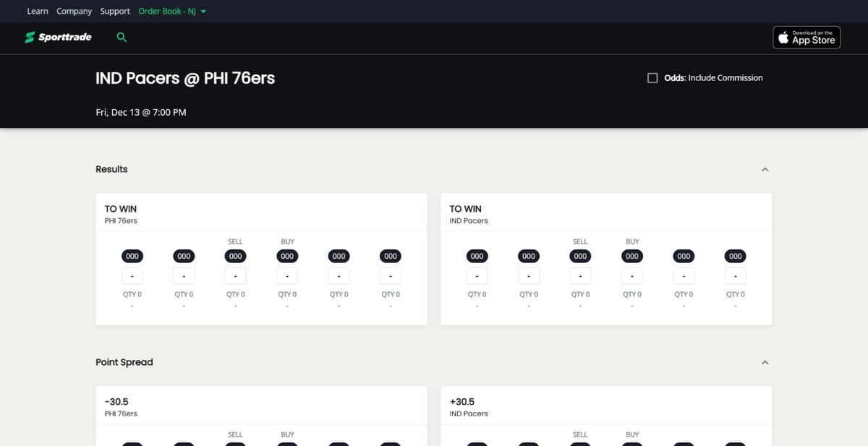
Task: Enable the Odds: Include Commission checkbox
Action: (652, 77)
